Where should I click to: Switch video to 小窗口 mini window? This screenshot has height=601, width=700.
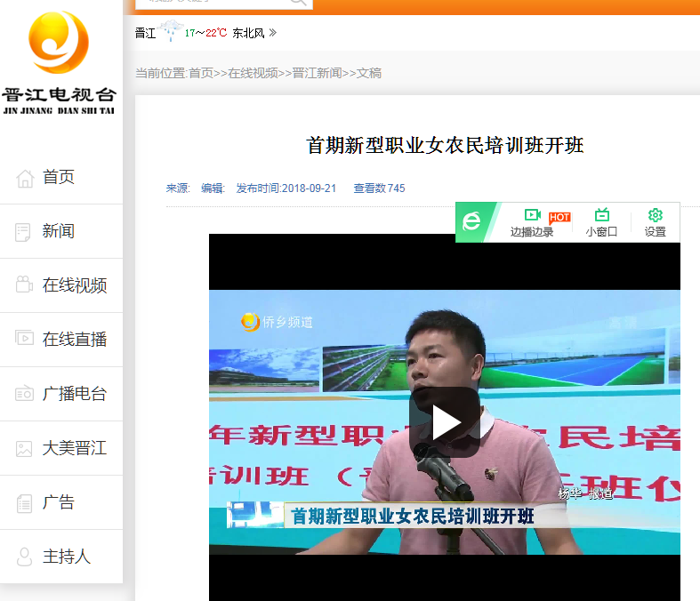point(601,215)
